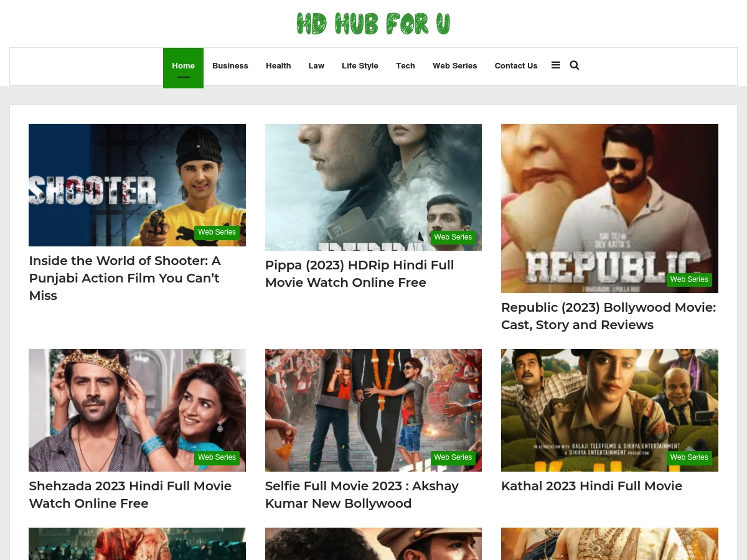Go to the Health section
Image resolution: width=747 pixels, height=560 pixels.
click(x=278, y=66)
